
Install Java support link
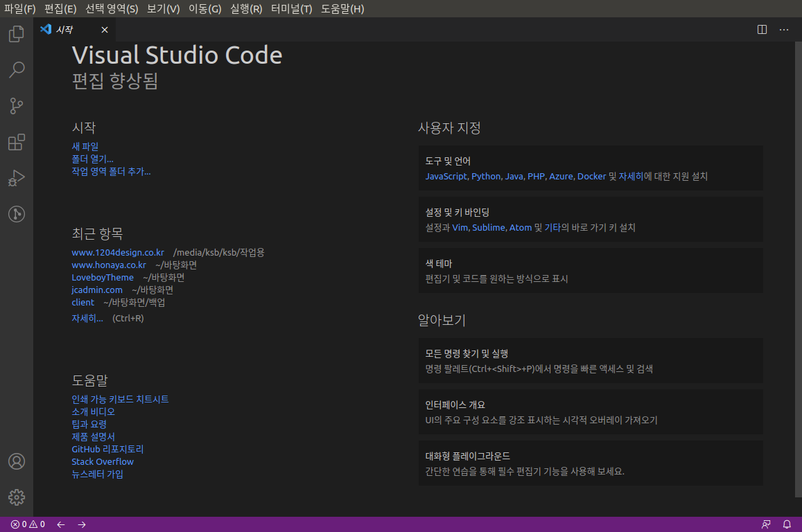pyautogui.click(x=514, y=177)
